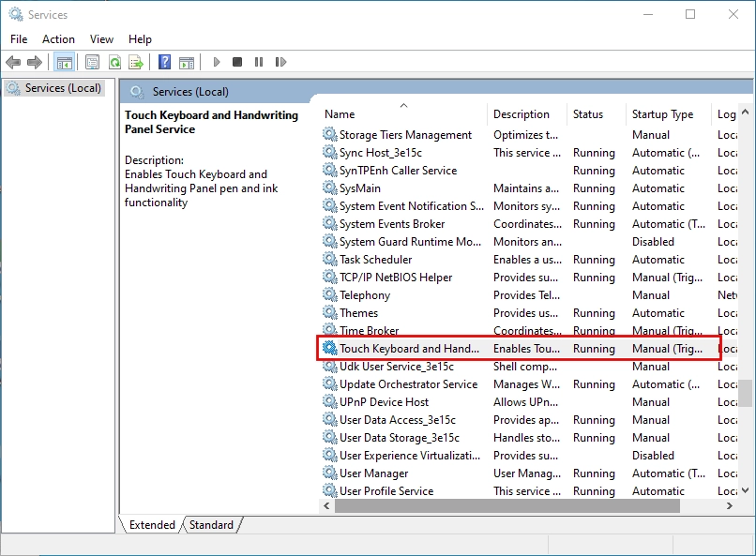This screenshot has width=756, height=556.
Task: Sort by the Status column header
Action: click(x=588, y=114)
